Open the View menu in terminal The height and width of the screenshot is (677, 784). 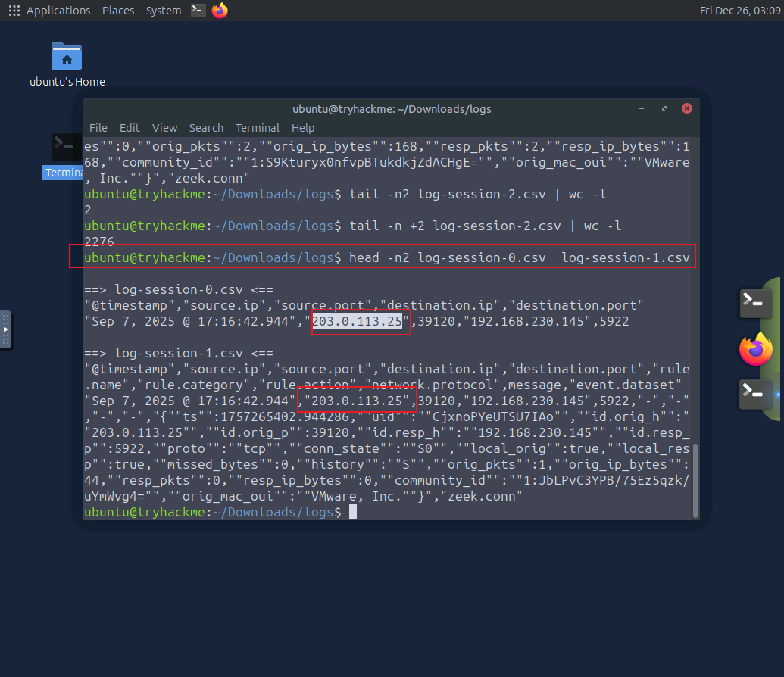tap(164, 128)
